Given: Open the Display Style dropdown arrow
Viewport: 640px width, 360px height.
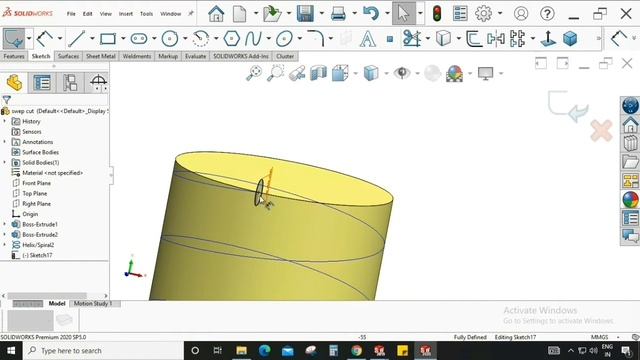Looking at the screenshot, I should tap(386, 73).
